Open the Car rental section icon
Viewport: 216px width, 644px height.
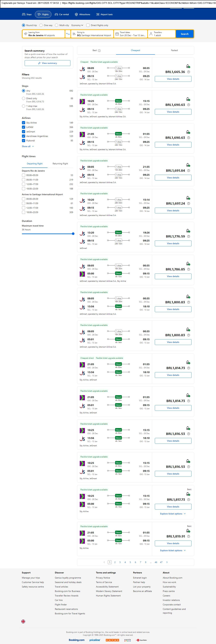[x=56, y=15]
